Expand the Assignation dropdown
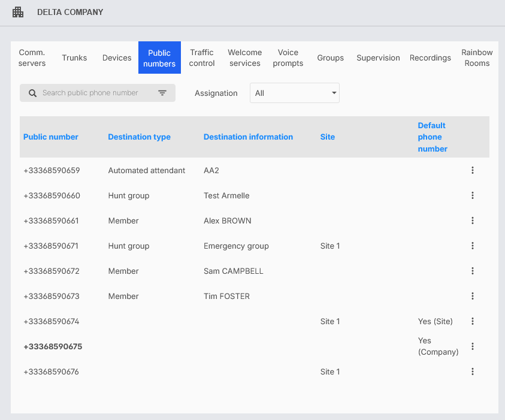505x420 pixels. click(294, 93)
